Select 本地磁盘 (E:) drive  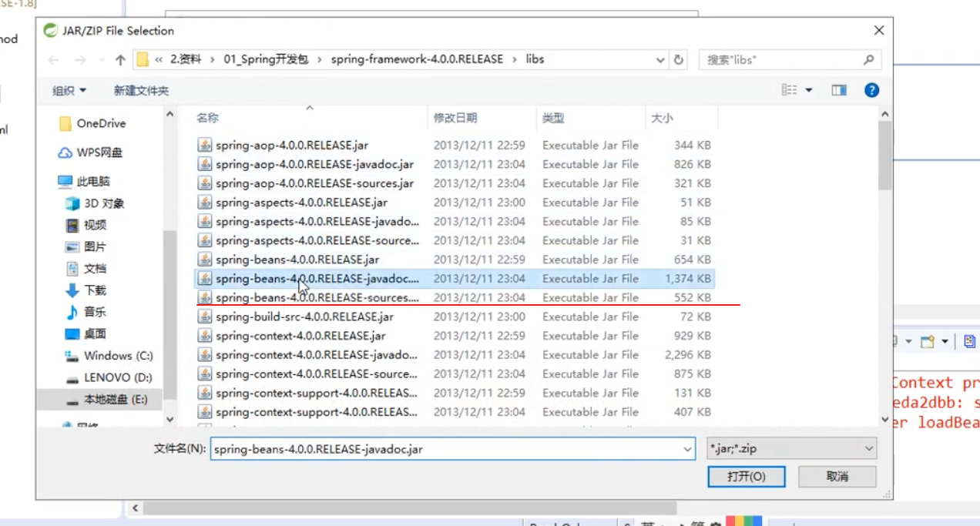click(x=106, y=400)
